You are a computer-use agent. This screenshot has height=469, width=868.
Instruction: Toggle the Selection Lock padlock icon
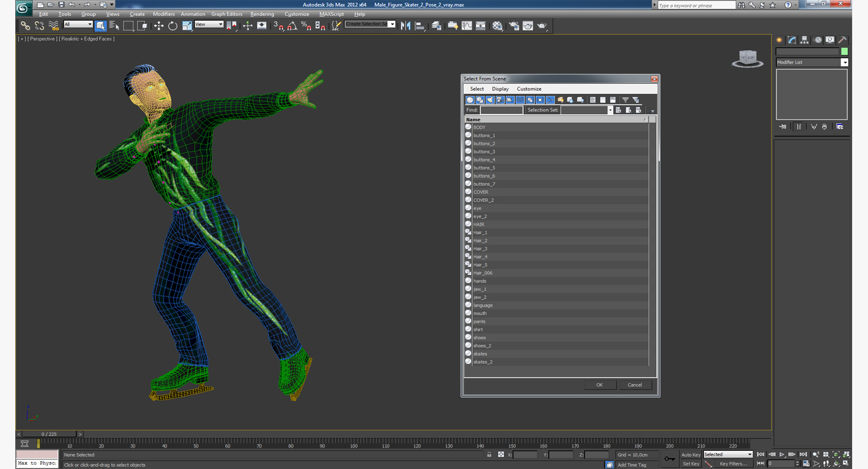click(489, 454)
